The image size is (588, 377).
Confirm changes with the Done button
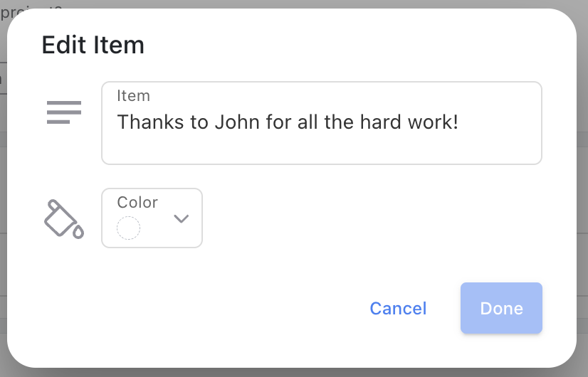pyautogui.click(x=501, y=308)
